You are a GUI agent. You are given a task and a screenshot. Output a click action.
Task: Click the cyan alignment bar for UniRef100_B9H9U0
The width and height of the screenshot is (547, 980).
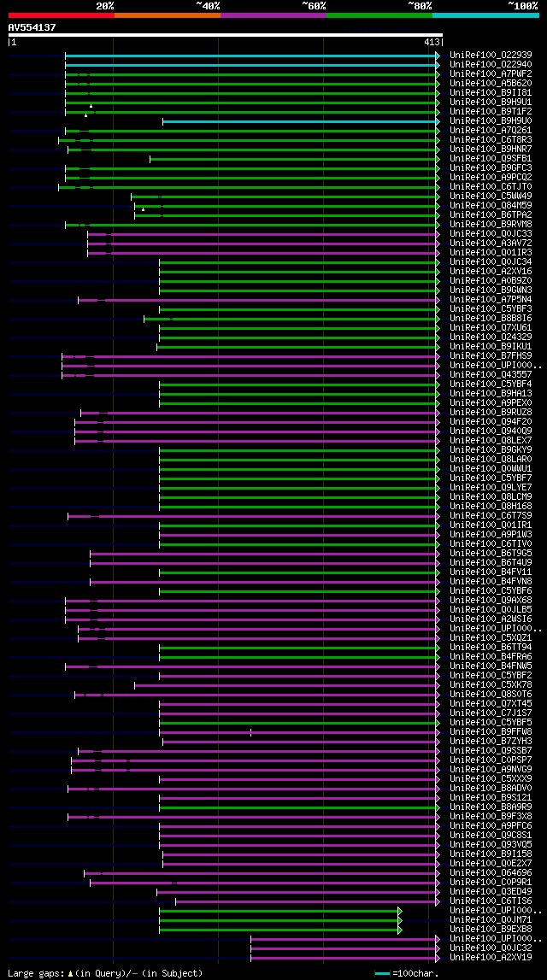click(x=299, y=121)
